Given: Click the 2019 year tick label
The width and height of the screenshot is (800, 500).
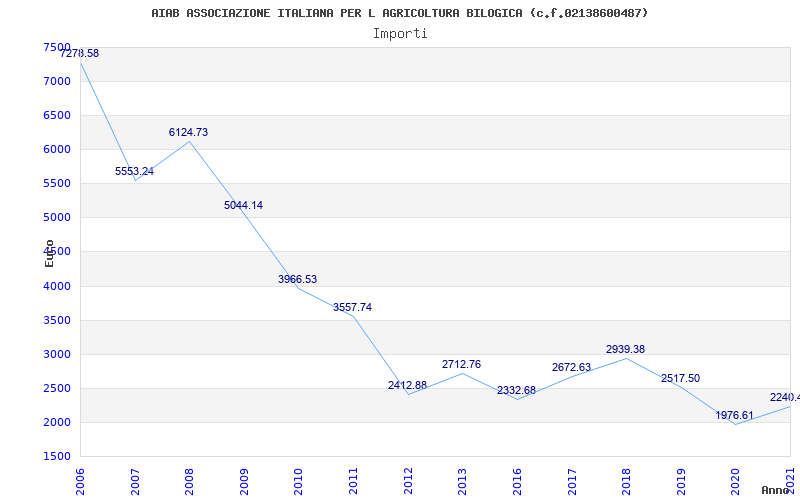Looking at the screenshot, I should coord(681,482).
